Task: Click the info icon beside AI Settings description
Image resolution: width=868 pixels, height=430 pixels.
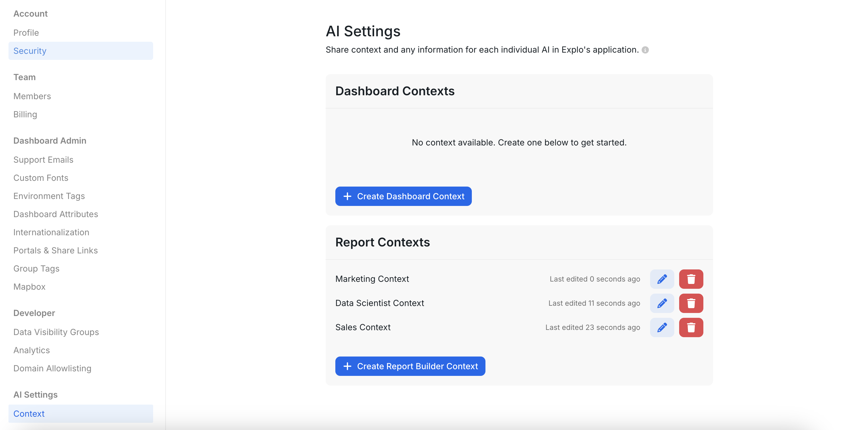Action: (x=645, y=50)
